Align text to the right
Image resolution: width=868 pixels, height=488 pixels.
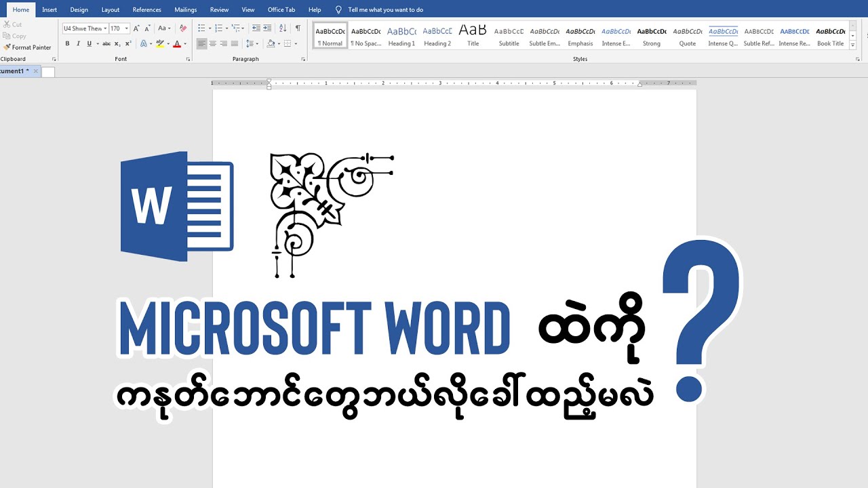[223, 43]
